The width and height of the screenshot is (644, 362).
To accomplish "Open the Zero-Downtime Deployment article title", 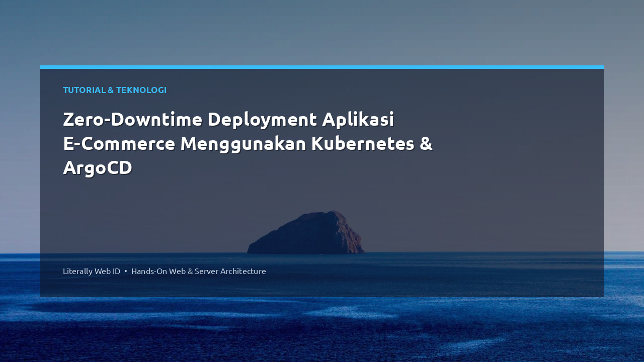I will [248, 143].
